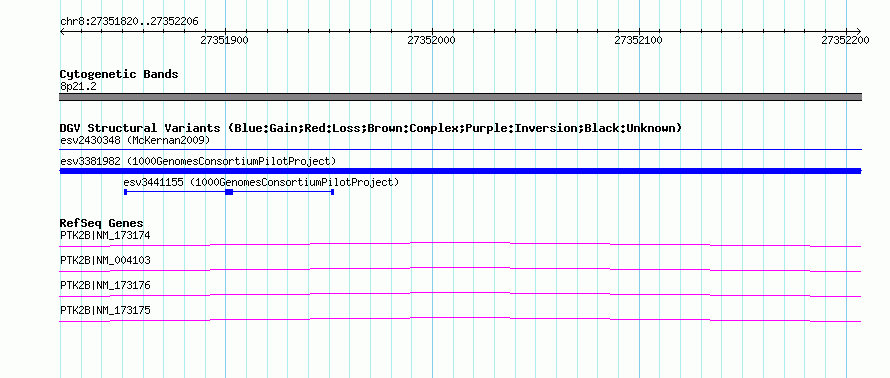Click the thick blue esv3381982 variant bar
890x378 pixels.
click(460, 171)
